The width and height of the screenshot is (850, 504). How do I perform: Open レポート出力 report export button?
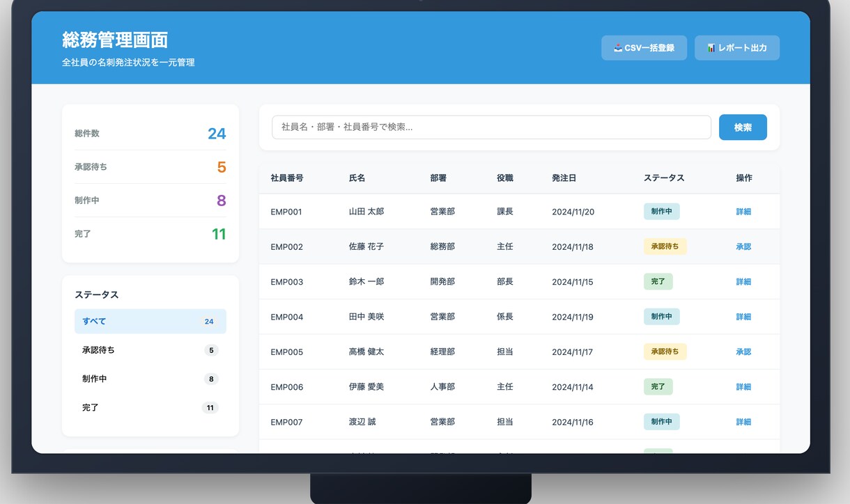(737, 48)
